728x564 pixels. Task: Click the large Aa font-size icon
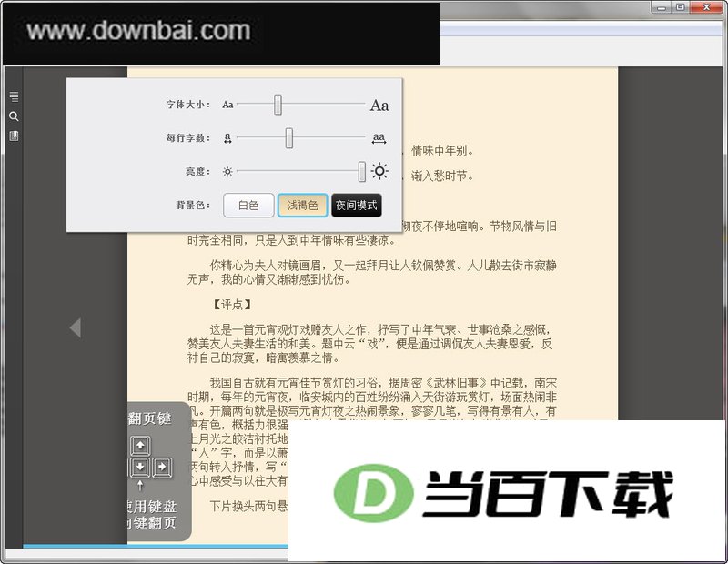[379, 106]
